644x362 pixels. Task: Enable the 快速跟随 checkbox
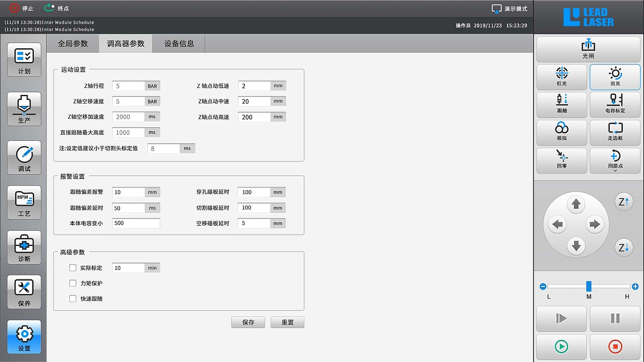click(x=73, y=299)
